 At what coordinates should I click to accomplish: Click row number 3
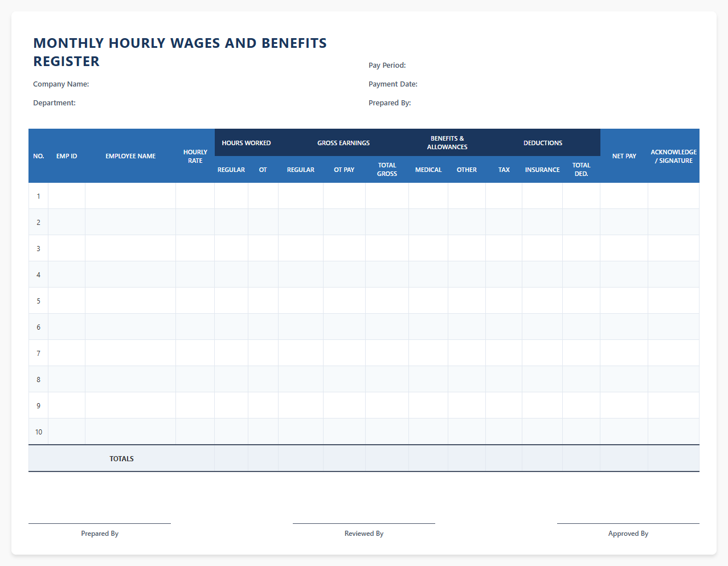[x=39, y=248]
